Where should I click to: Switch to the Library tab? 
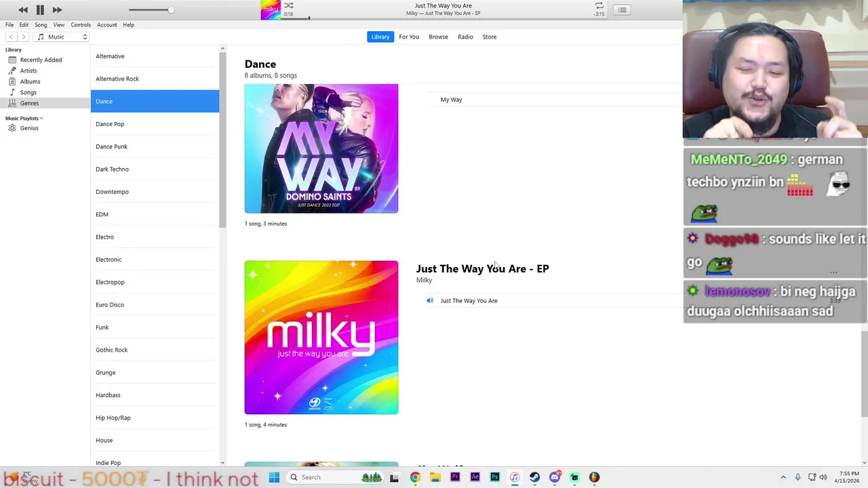pos(380,37)
